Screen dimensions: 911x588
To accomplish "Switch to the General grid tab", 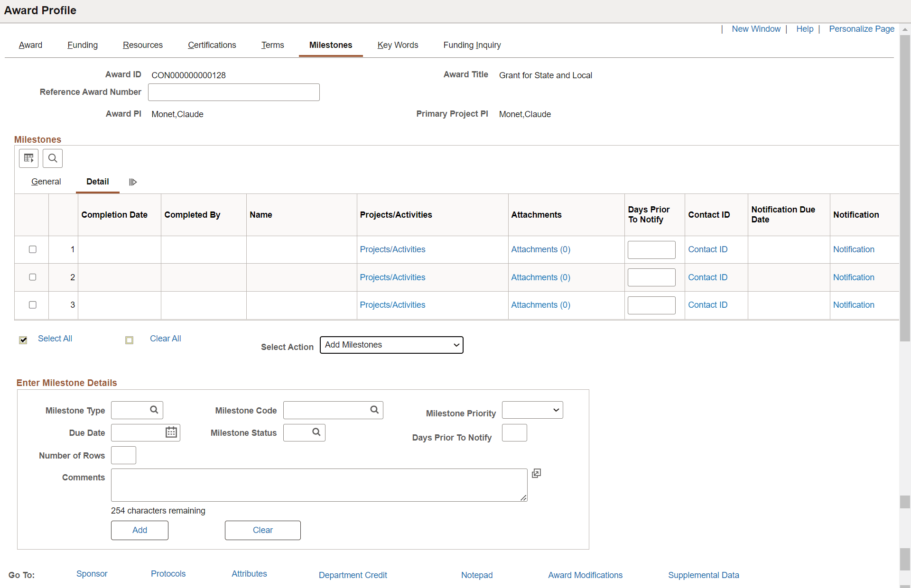I will pos(46,182).
